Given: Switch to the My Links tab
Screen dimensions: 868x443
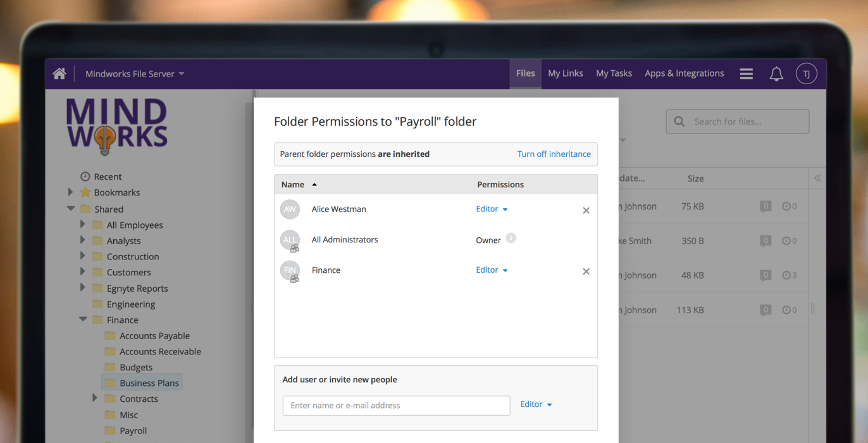Looking at the screenshot, I should click(565, 73).
